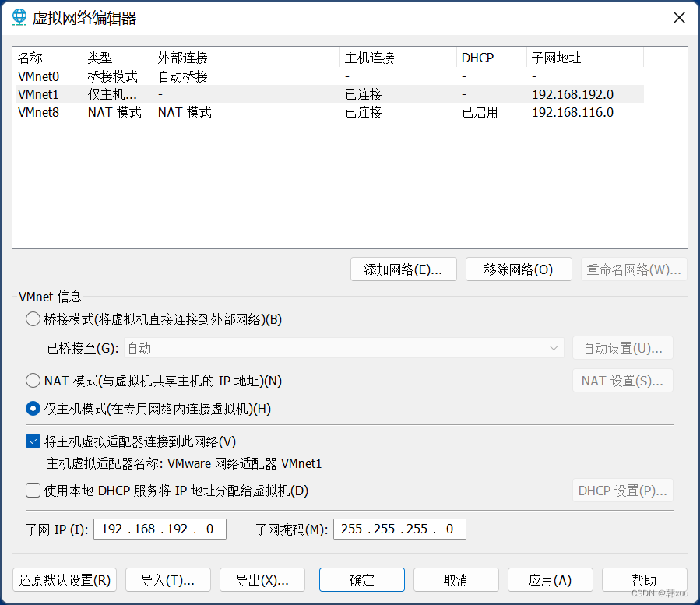The height and width of the screenshot is (605, 700).
Task: Click the 子网掩码 input field
Action: [x=399, y=529]
